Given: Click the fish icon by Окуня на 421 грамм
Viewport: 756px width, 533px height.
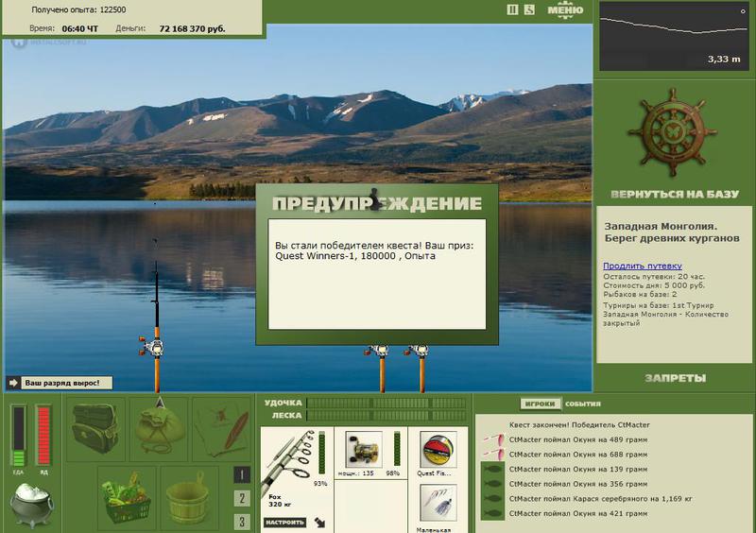Looking at the screenshot, I should pyautogui.click(x=492, y=513).
